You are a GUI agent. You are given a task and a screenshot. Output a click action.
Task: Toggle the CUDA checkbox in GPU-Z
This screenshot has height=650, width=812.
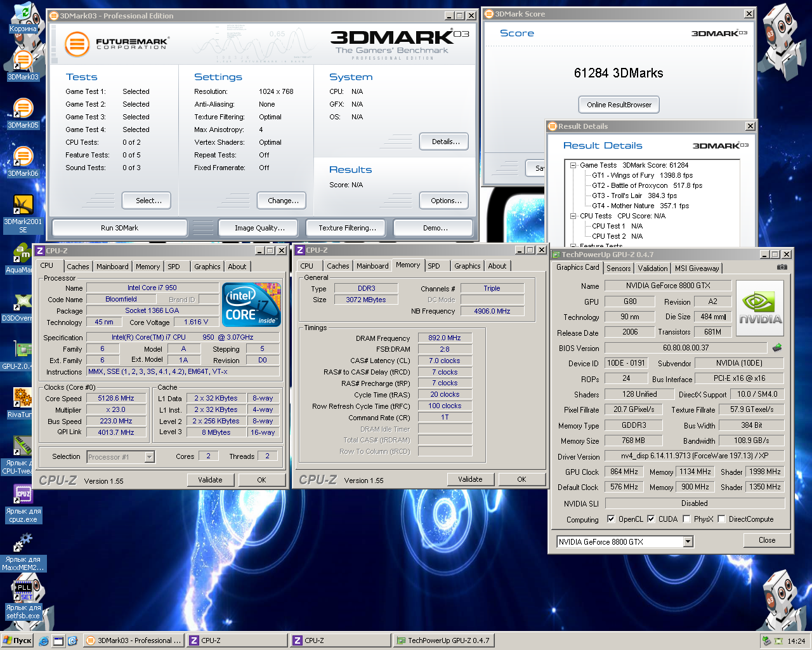[651, 519]
